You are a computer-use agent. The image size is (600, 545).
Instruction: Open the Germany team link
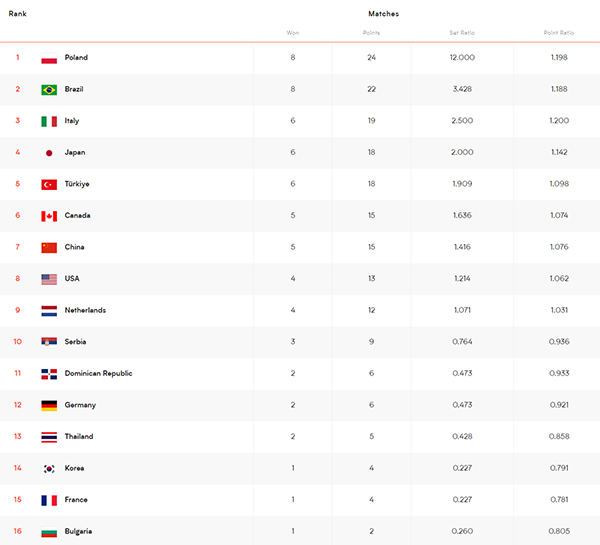tap(80, 405)
